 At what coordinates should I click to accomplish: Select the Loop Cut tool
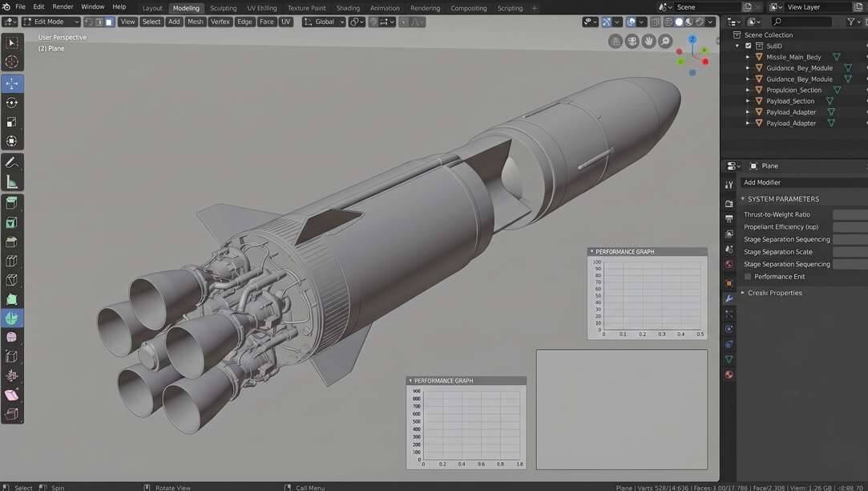(12, 261)
